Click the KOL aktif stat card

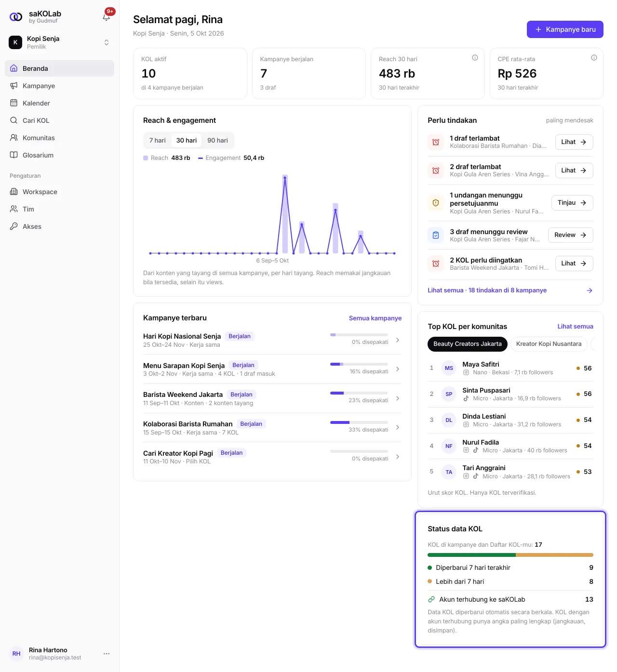pyautogui.click(x=190, y=74)
